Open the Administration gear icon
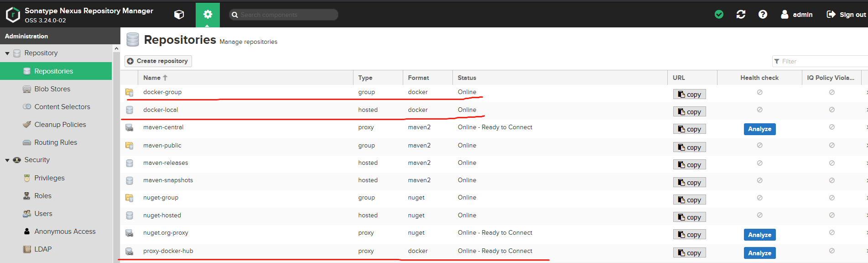The width and height of the screenshot is (868, 263). pos(208,15)
